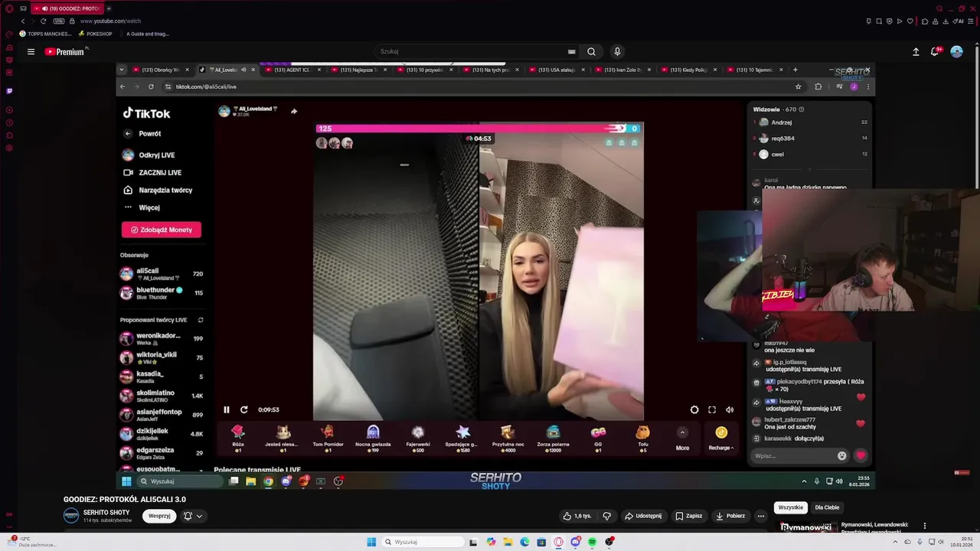Click the YouTube search magnifier button

(591, 51)
